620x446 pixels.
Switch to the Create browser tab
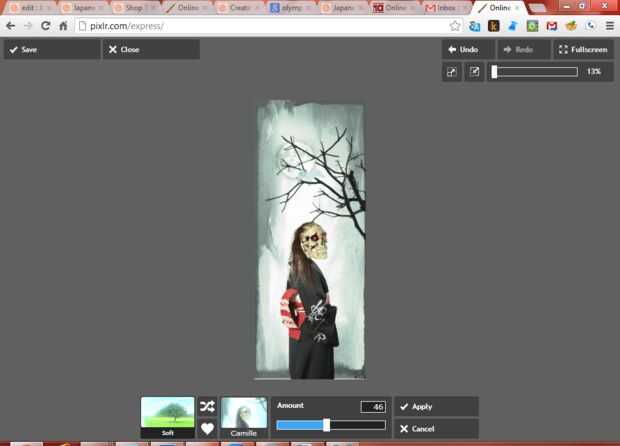[238, 8]
